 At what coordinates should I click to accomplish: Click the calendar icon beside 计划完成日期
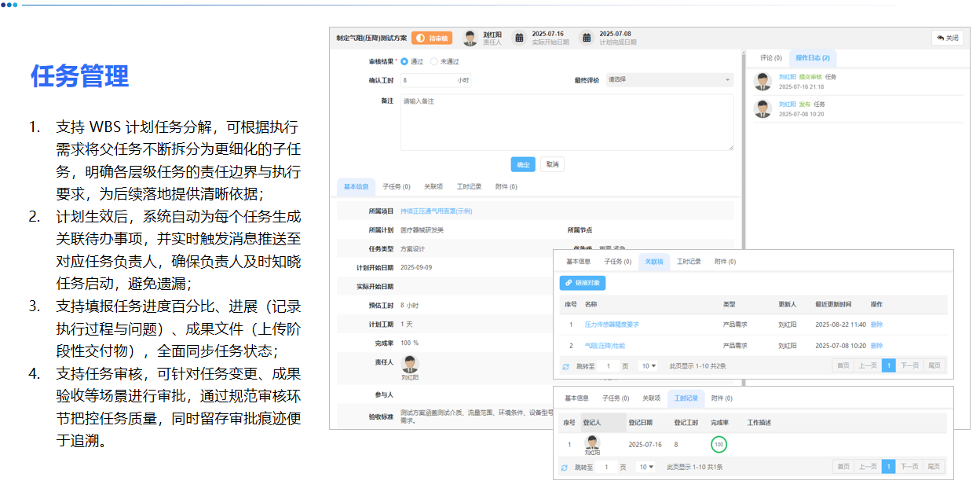[586, 38]
